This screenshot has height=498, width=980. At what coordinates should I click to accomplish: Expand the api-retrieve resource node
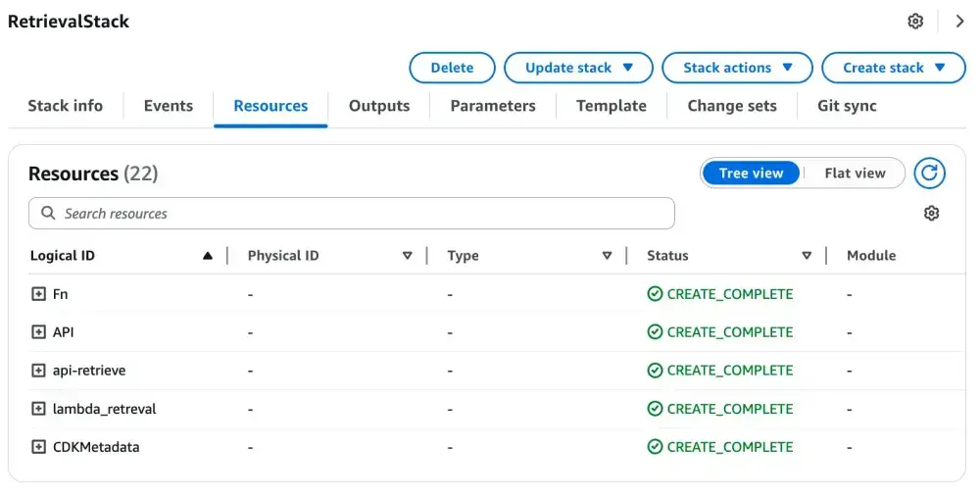[39, 371]
